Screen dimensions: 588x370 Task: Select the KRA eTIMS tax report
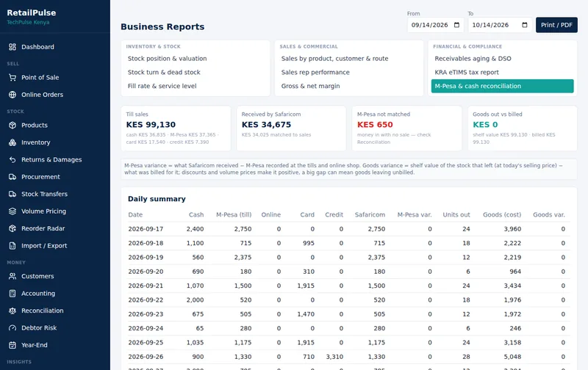click(503, 72)
